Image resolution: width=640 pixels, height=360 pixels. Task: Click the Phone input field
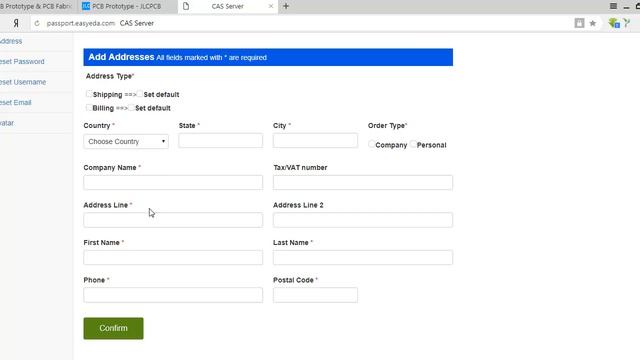click(173, 295)
